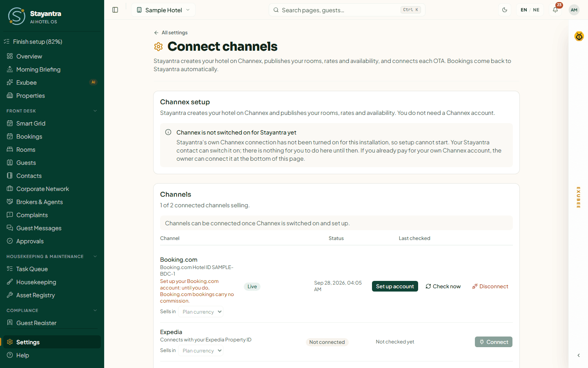Image resolution: width=588 pixels, height=368 pixels.
Task: Go back to All settings
Action: pos(171,33)
